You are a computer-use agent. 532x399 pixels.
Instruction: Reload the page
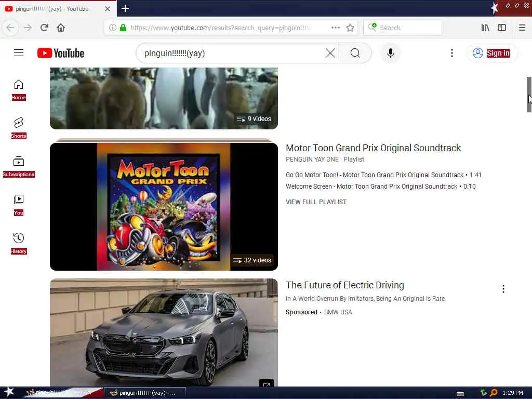point(44,28)
